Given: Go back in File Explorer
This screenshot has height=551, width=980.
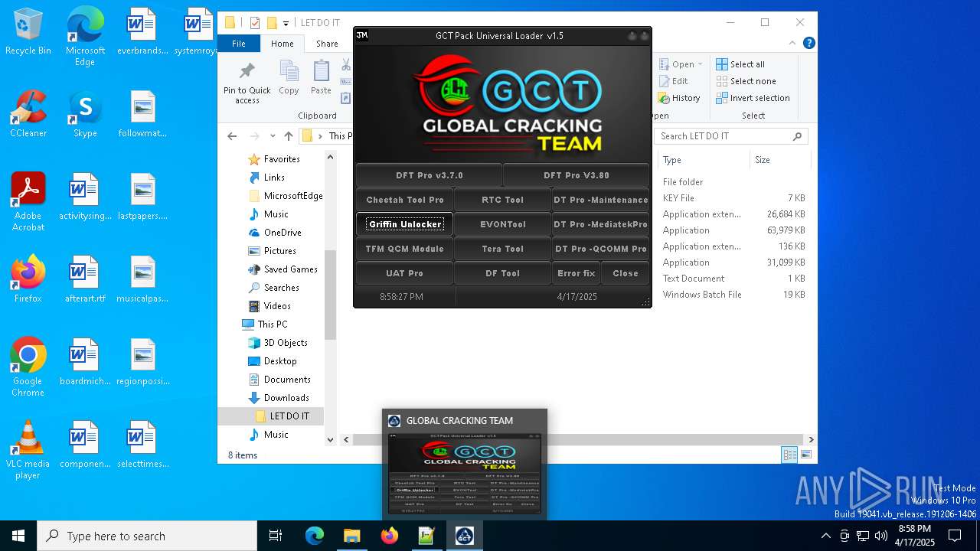Looking at the screenshot, I should coord(232,136).
